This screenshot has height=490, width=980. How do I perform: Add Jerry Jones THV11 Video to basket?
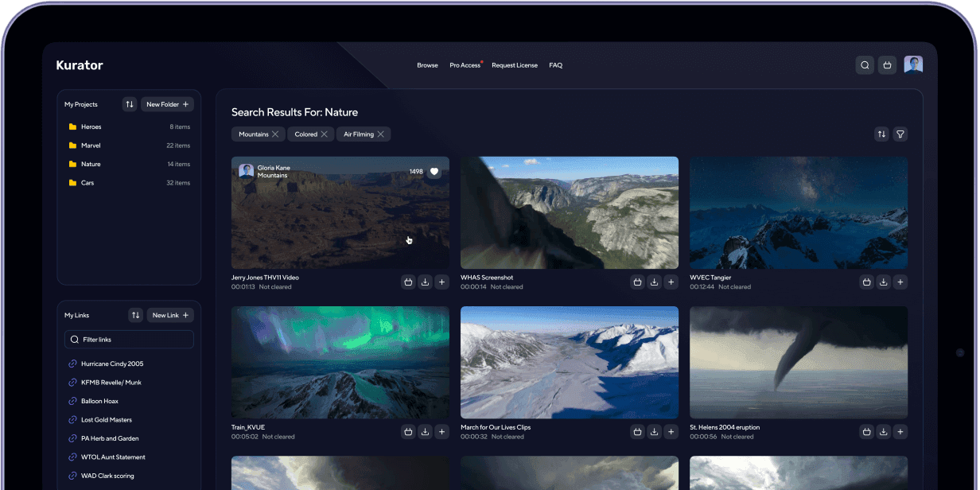coord(408,282)
